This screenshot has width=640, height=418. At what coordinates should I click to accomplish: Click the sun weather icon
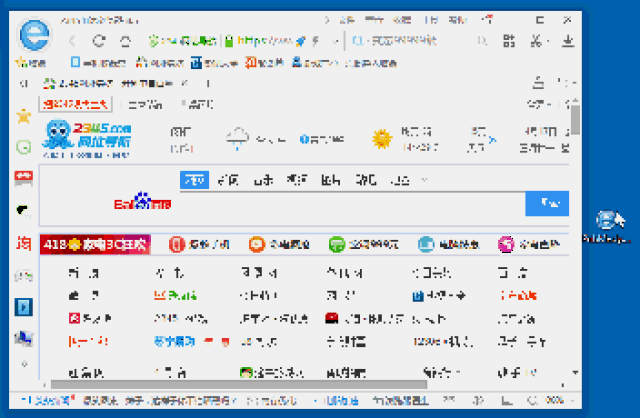pos(382,139)
